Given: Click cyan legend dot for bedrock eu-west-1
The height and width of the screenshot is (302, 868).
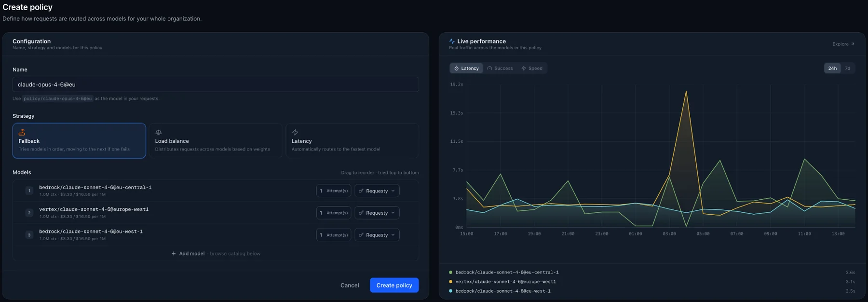Looking at the screenshot, I should (450, 291).
